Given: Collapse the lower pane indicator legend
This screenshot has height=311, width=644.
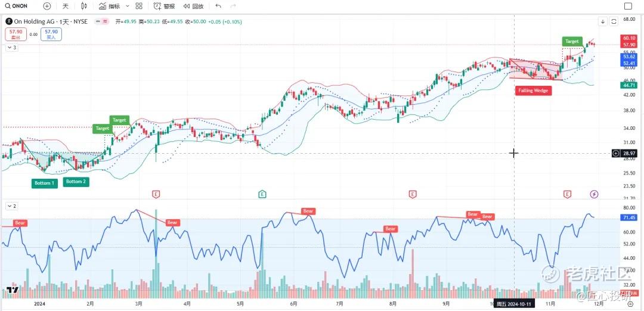Looking at the screenshot, I should 11,206.
